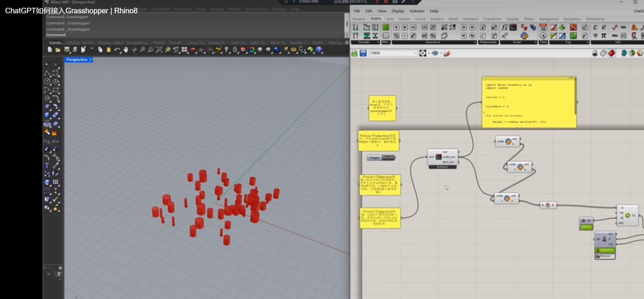Click the Browse button on the sign-in component
The height and width of the screenshot is (299, 644).
[605, 256]
